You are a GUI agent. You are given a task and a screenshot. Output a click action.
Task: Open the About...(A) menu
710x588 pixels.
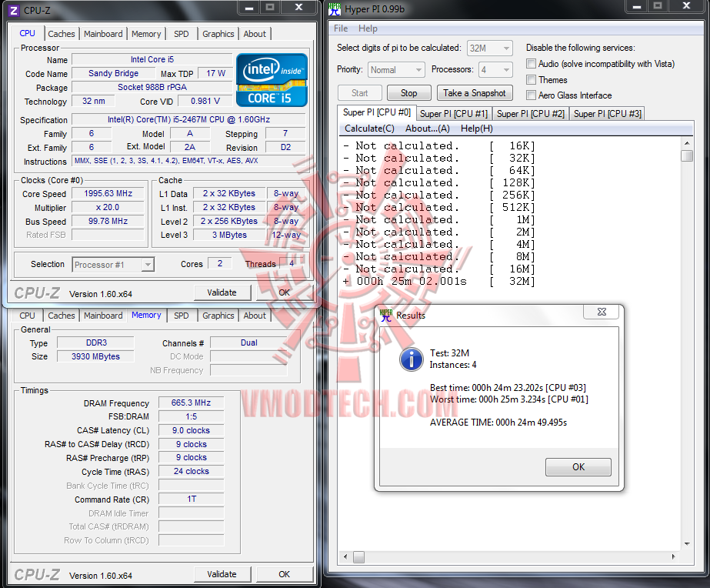pyautogui.click(x=428, y=129)
